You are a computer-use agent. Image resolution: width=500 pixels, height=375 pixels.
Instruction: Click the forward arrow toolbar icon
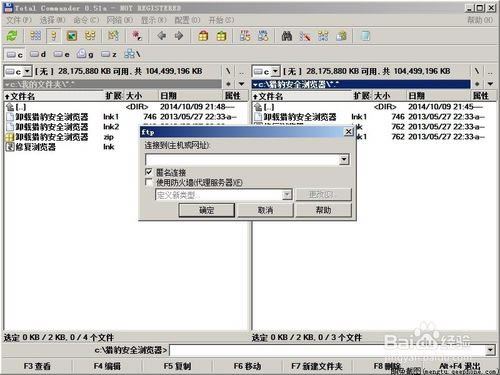click(x=179, y=36)
